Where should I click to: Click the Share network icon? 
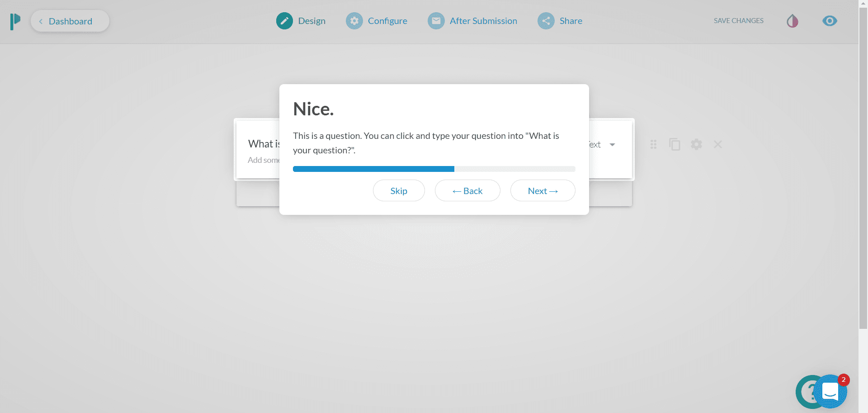click(x=546, y=21)
